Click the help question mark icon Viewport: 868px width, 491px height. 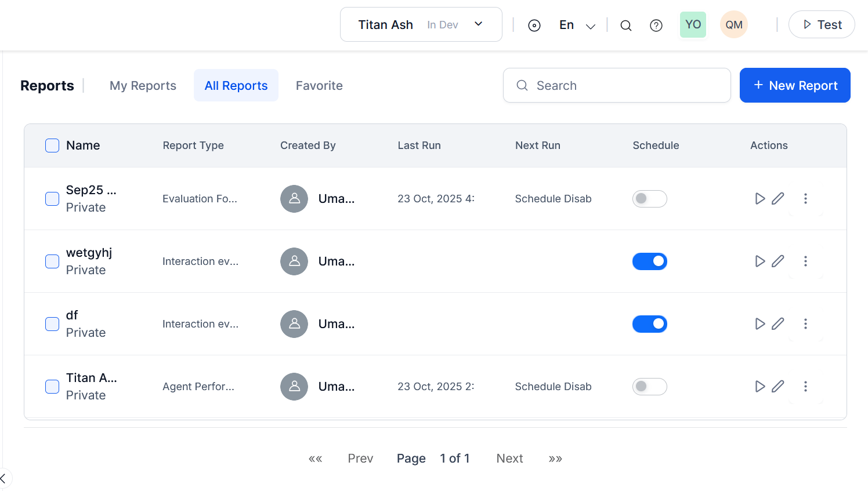point(656,26)
